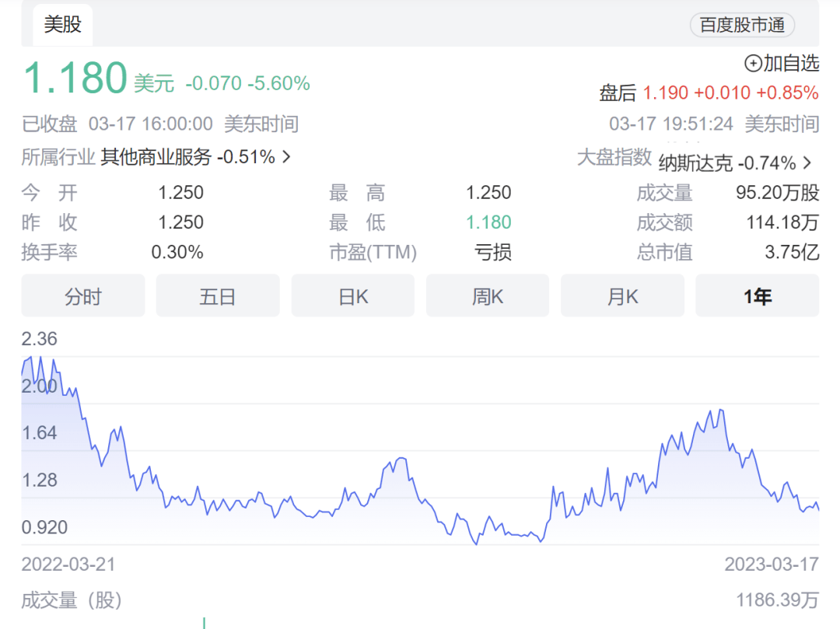The width and height of the screenshot is (840, 629).
Task: Select the 1年 chart range
Action: coord(757,296)
